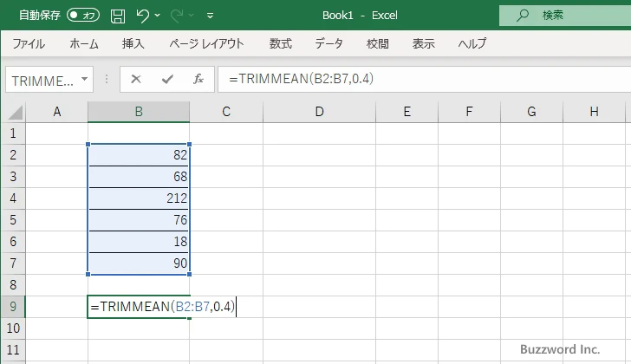Open the Redo history dropdown arrow
The width and height of the screenshot is (631, 364).
pyautogui.click(x=192, y=16)
